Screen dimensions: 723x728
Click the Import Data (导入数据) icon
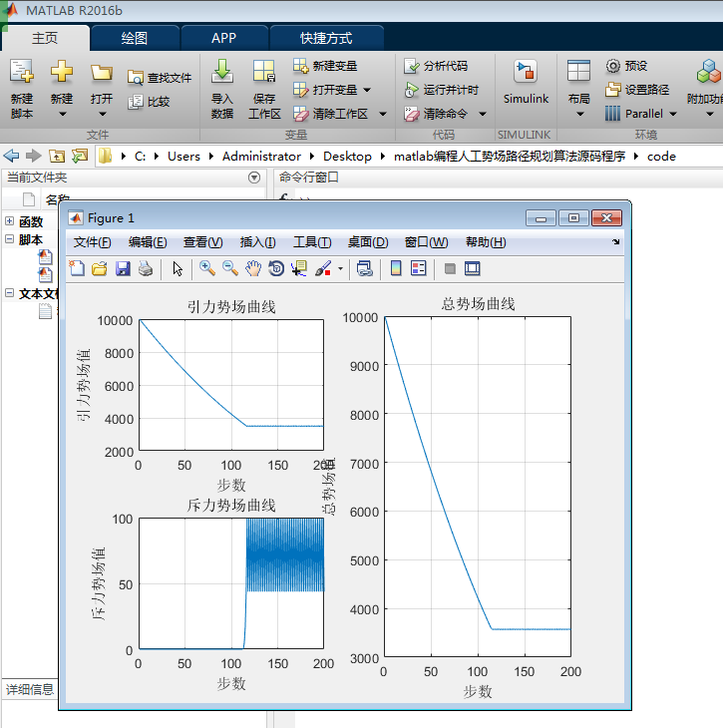(x=222, y=88)
